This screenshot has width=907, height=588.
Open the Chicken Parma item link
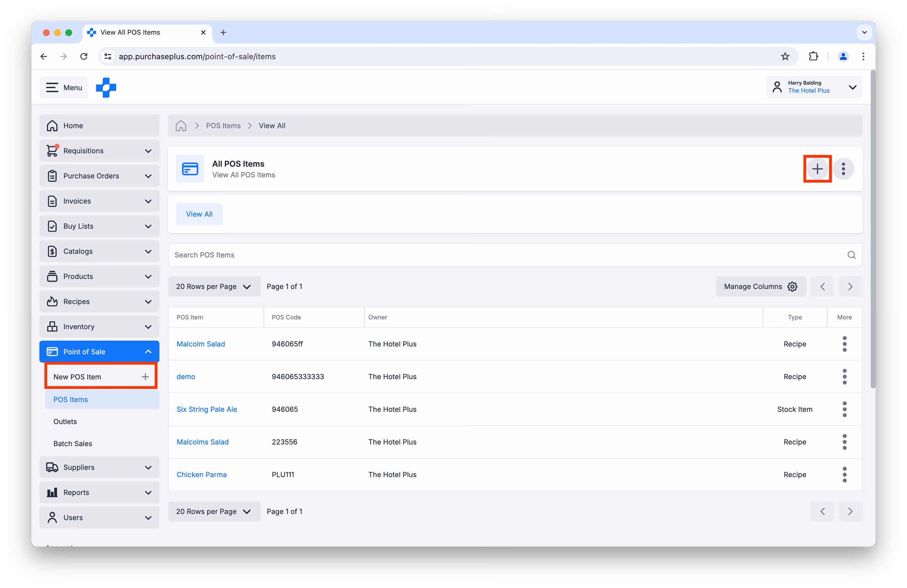pyautogui.click(x=202, y=475)
